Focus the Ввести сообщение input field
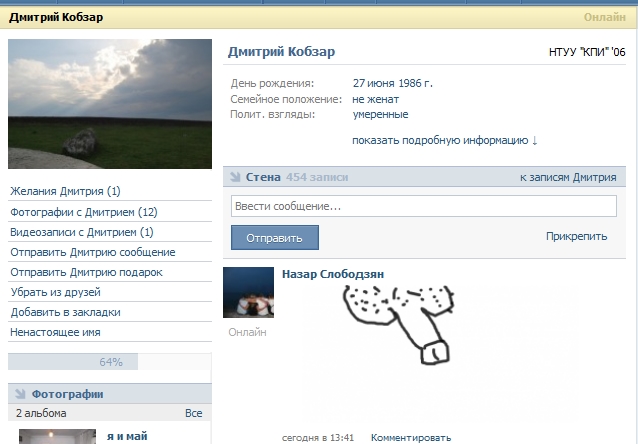 (x=424, y=206)
